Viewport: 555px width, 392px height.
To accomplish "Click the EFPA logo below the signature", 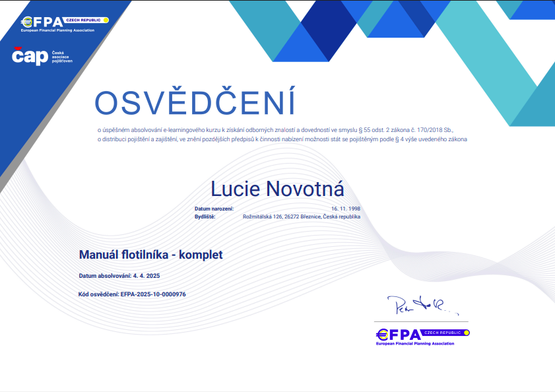I will coord(422,337).
